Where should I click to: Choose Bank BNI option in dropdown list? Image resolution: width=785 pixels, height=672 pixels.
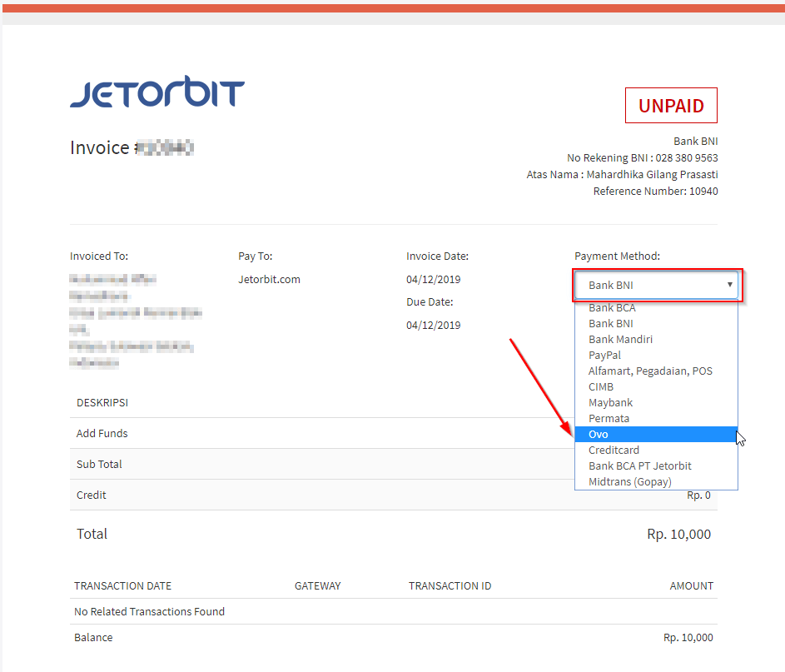(x=656, y=323)
